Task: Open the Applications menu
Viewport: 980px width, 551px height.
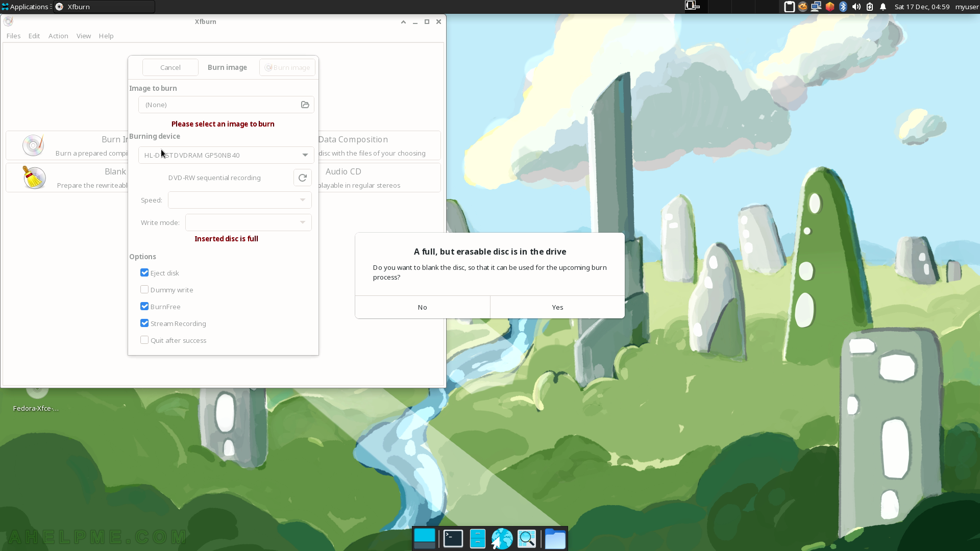Action: [x=26, y=7]
